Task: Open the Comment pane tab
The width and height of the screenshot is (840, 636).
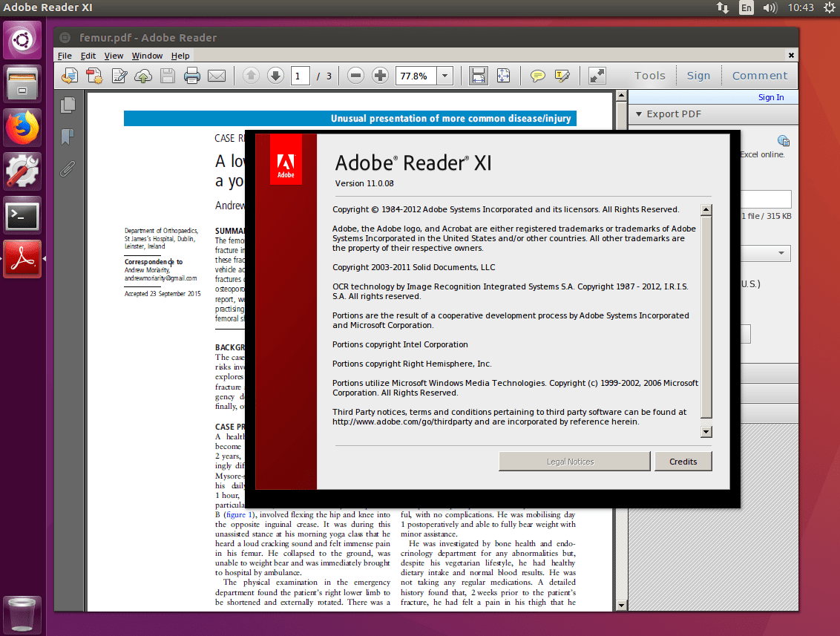Action: coord(760,76)
